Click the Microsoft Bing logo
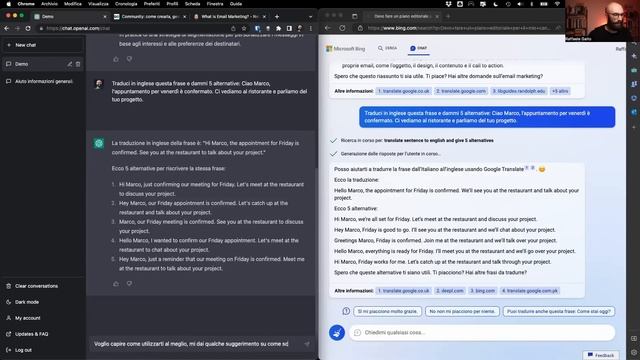 pos(345,49)
